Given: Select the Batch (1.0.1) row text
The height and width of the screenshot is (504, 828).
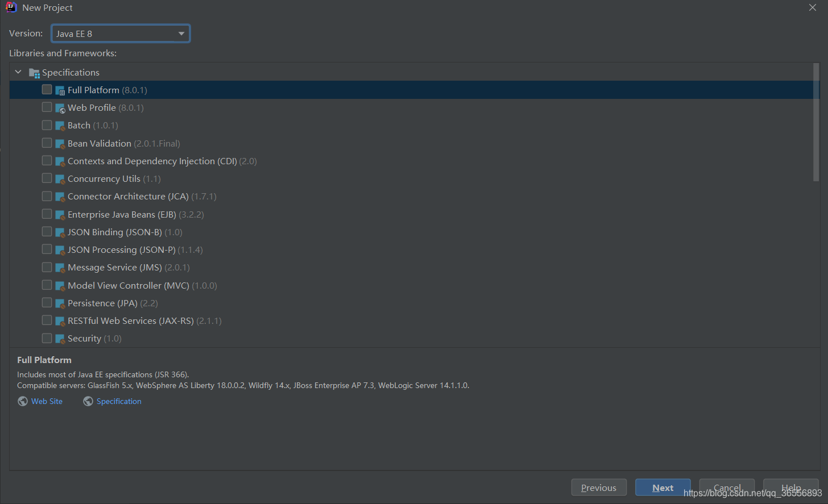Looking at the screenshot, I should (93, 126).
